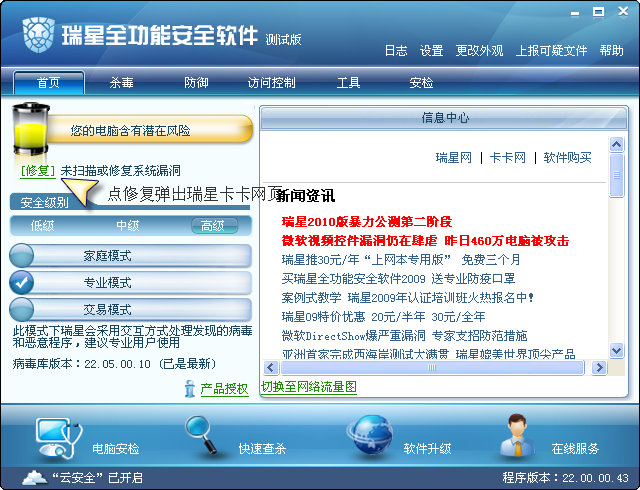640x490 pixels.
Task: Close the Rising security window
Action: (623, 11)
